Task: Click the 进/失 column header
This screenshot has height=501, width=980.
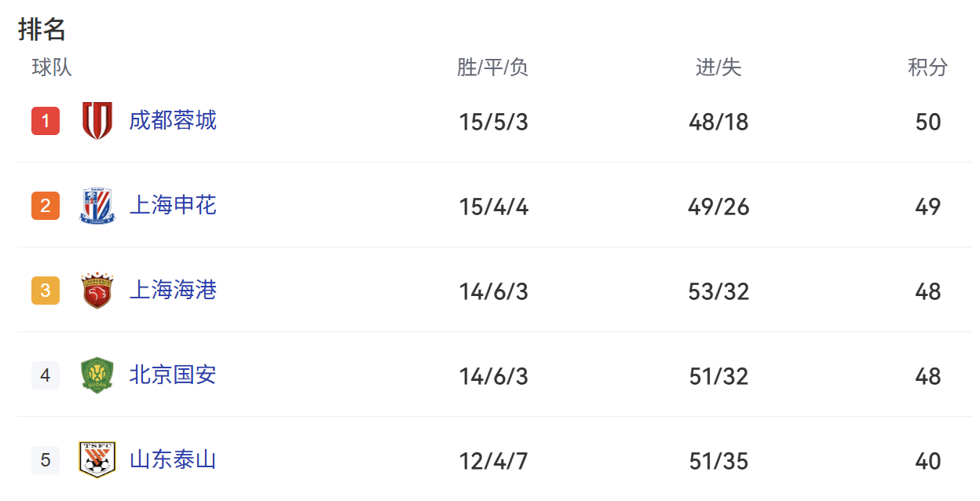Action: [x=717, y=68]
